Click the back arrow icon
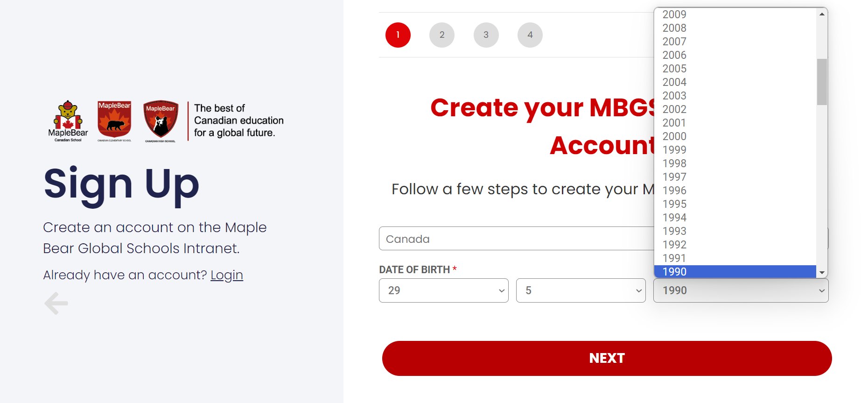The height and width of the screenshot is (403, 868). tap(56, 303)
